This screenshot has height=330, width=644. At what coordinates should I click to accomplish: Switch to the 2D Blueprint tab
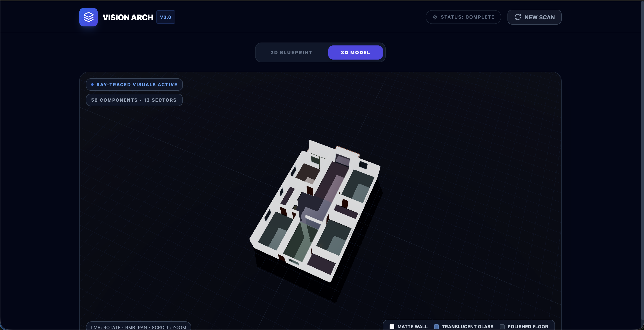(291, 53)
